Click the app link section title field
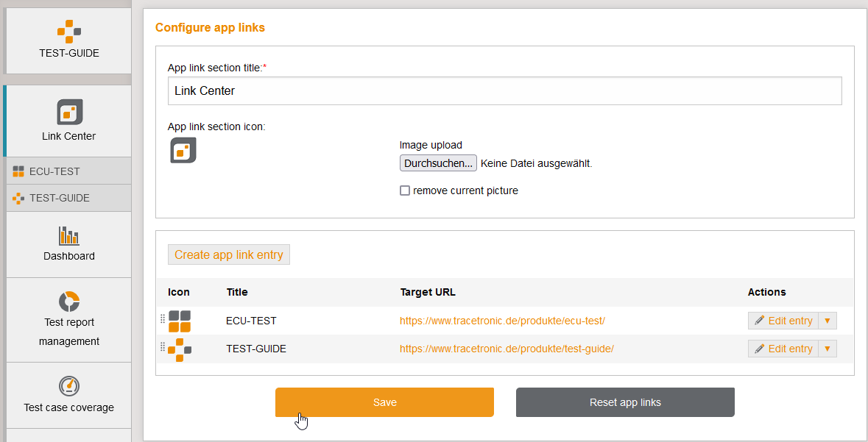The image size is (868, 442). (504, 90)
